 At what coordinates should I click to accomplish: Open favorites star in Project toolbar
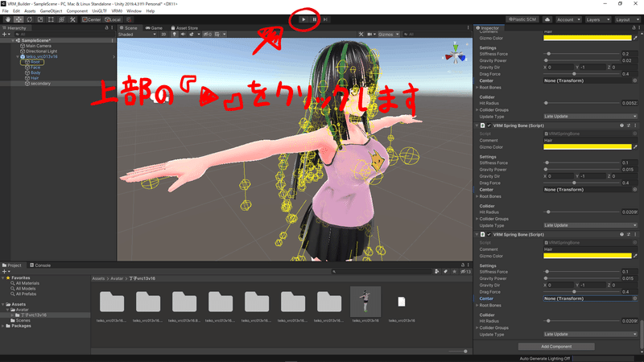click(454, 272)
